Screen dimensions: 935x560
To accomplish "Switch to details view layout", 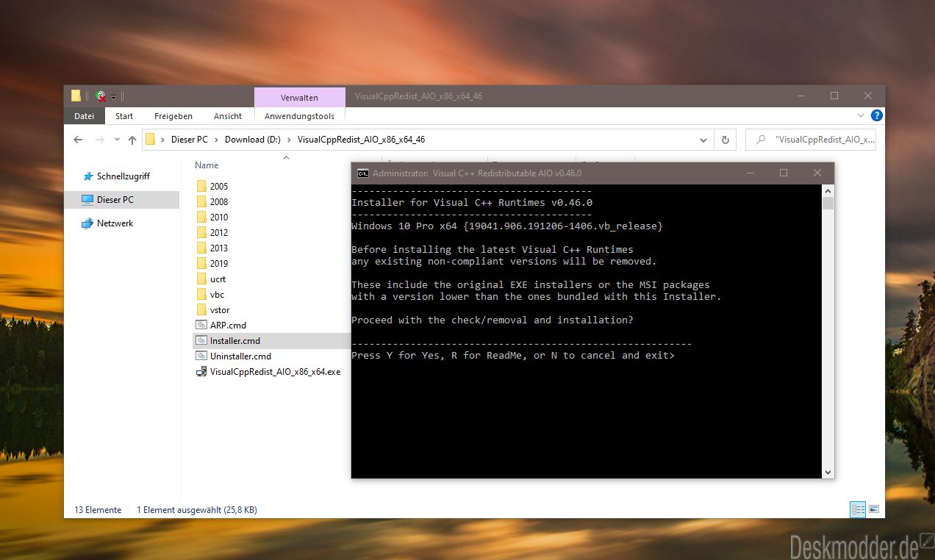I will coord(858,509).
